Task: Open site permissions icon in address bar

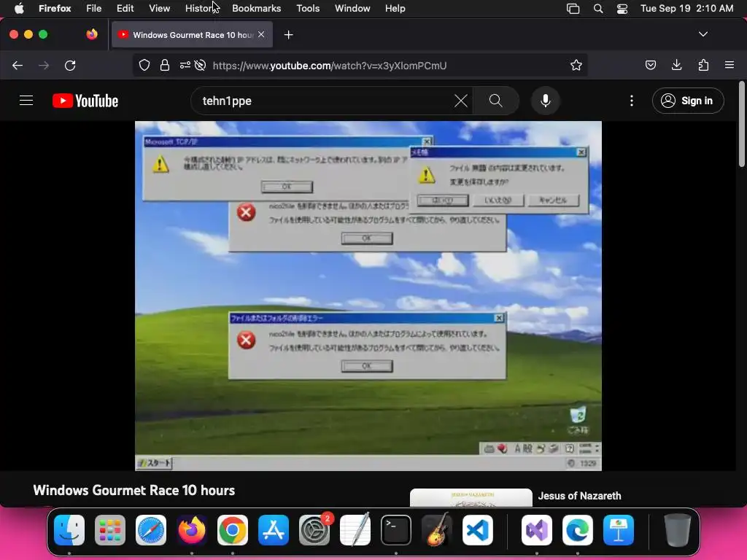Action: (185, 65)
